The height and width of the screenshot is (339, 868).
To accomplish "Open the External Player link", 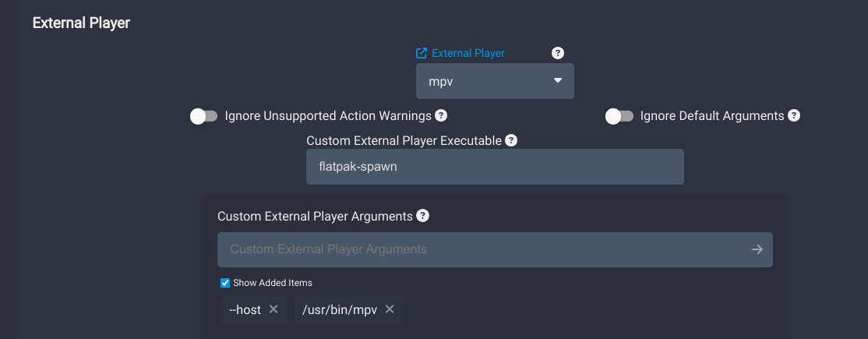I will [468, 53].
